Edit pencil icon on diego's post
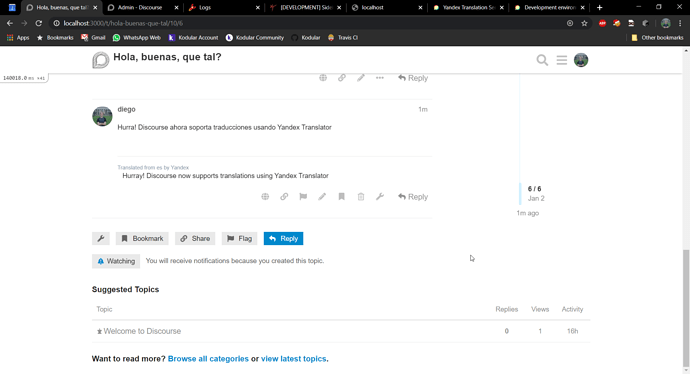This screenshot has height=374, width=690. 322,197
